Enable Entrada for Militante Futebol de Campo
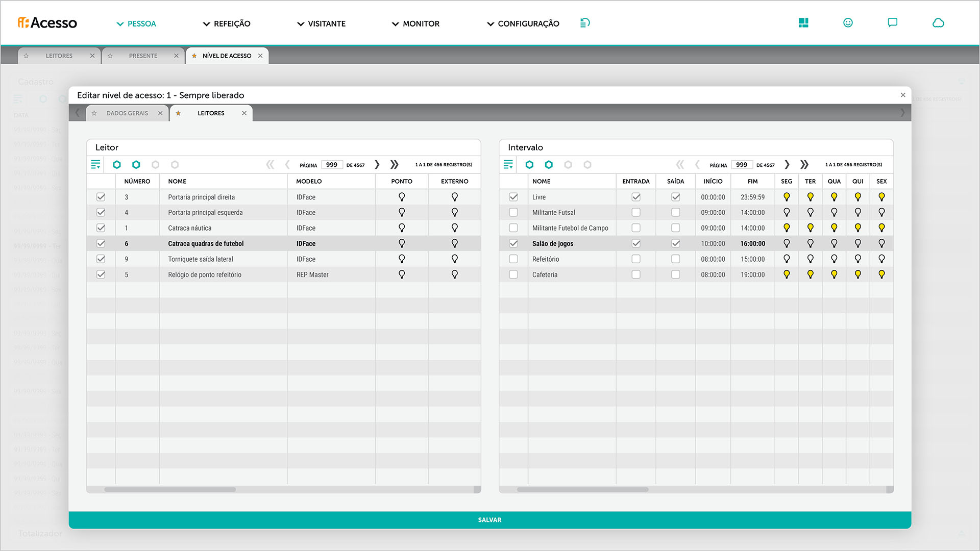Image resolution: width=980 pixels, height=551 pixels. pos(636,228)
